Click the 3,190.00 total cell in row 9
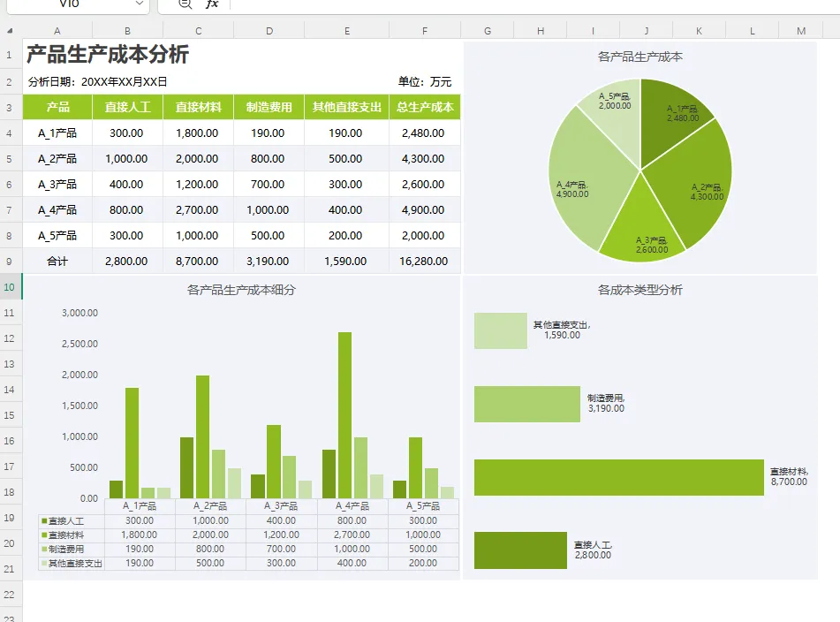 pyautogui.click(x=269, y=262)
